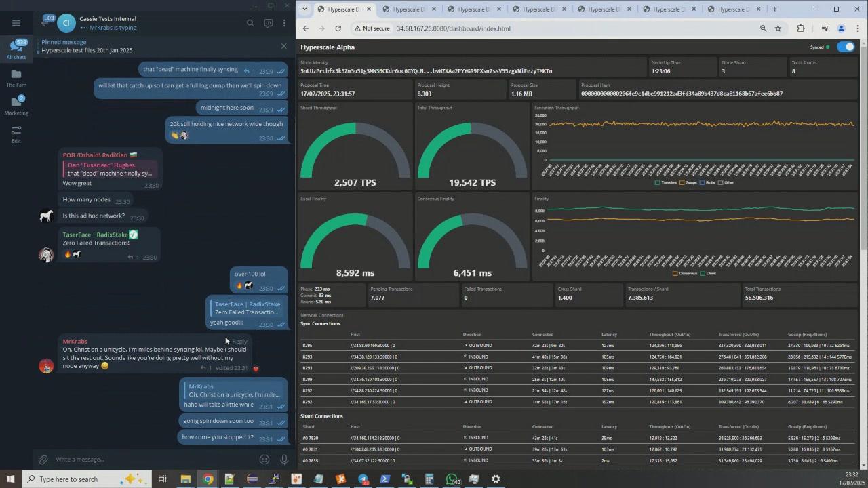Image resolution: width=868 pixels, height=488 pixels.
Task: Open the Marketing chat folder
Action: tap(16, 106)
